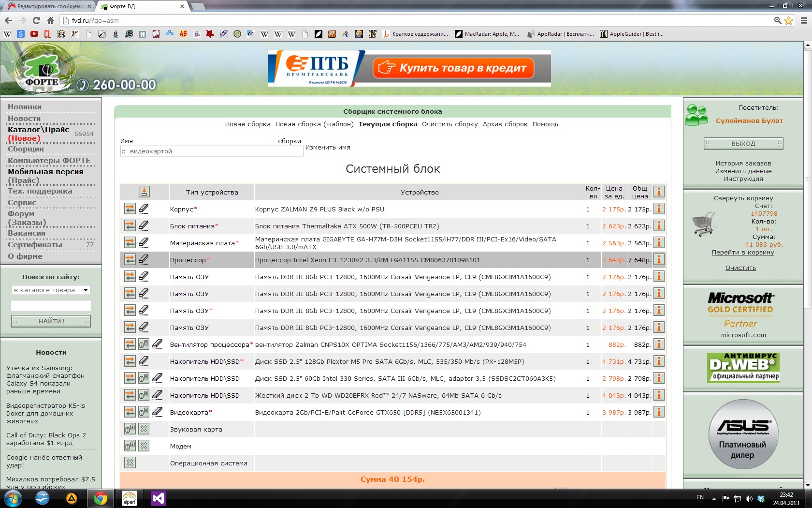The image size is (812, 508).
Task: Click the browser address bar
Action: coord(416,20)
